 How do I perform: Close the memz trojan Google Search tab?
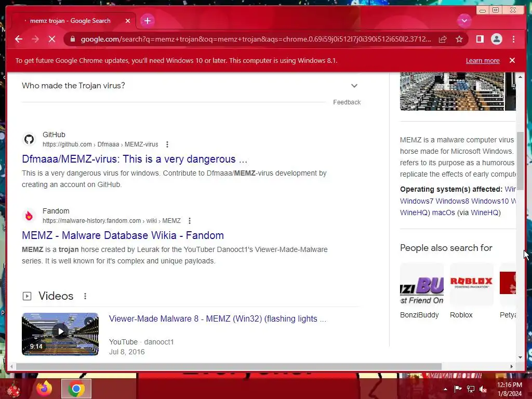click(128, 21)
